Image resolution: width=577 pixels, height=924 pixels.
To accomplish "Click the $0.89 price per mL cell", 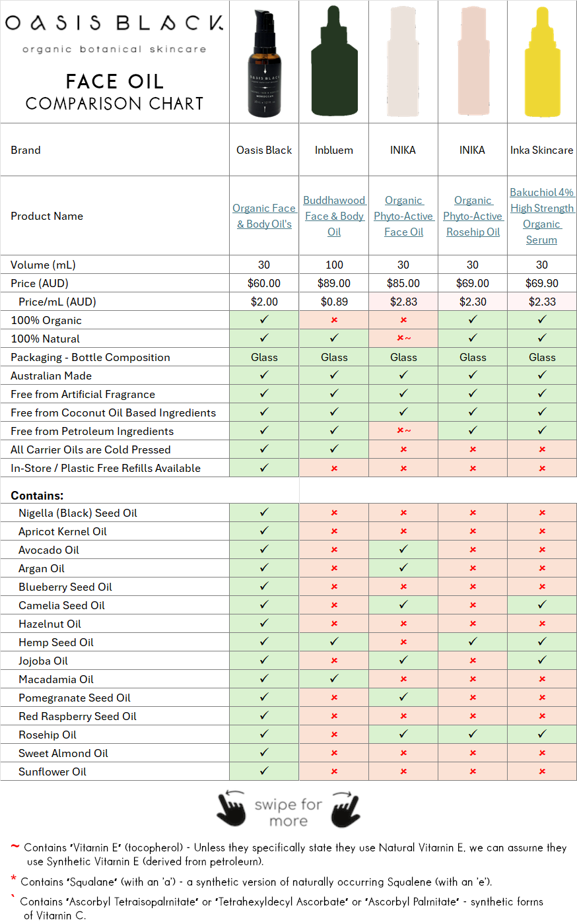I will tap(334, 302).
